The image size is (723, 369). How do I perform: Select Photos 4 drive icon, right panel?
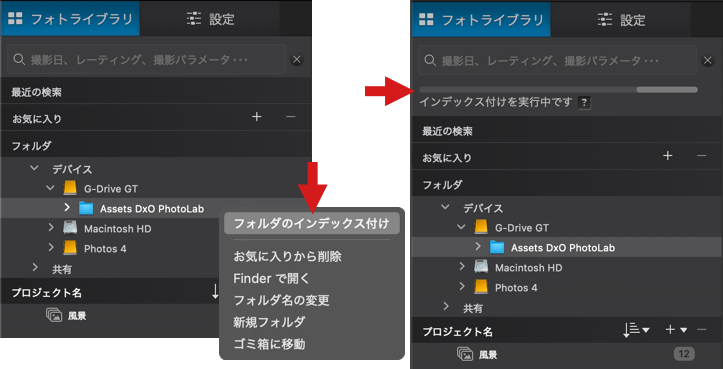(x=481, y=287)
